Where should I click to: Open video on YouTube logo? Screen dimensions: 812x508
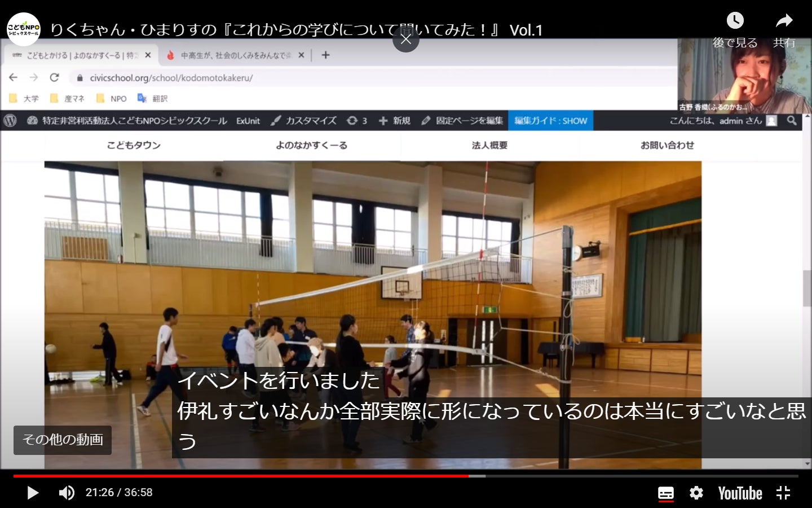pos(740,493)
